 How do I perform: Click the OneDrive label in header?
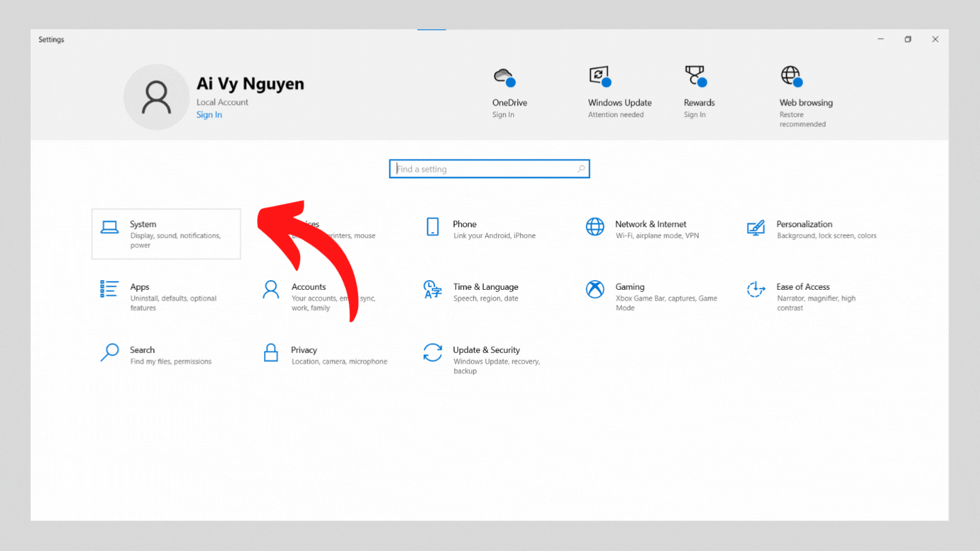coord(510,103)
